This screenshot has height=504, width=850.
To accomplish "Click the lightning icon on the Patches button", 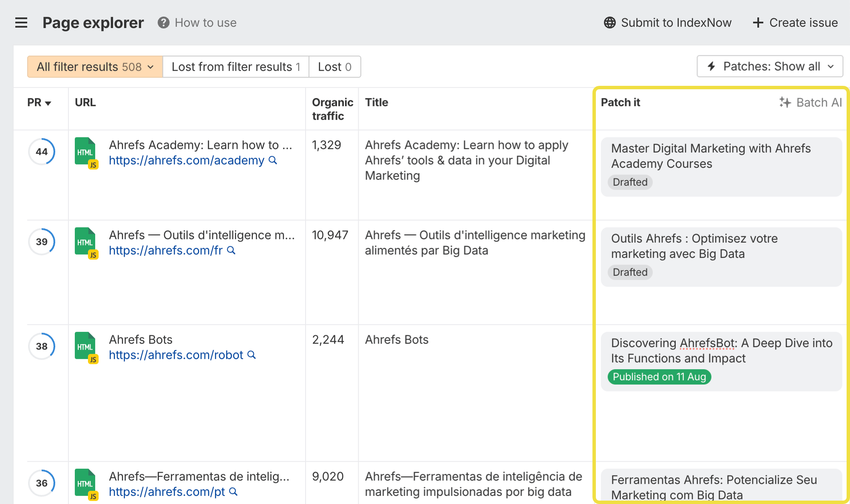I will pyautogui.click(x=711, y=66).
